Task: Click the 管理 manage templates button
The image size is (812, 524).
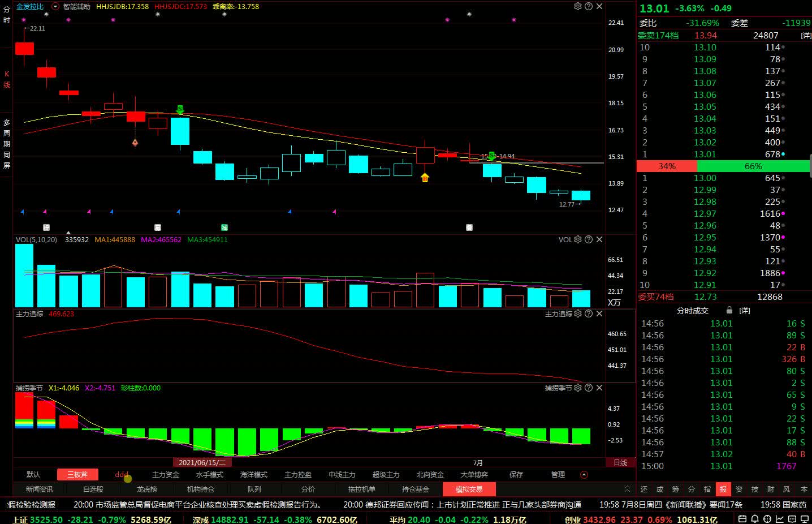Action: coord(558,475)
